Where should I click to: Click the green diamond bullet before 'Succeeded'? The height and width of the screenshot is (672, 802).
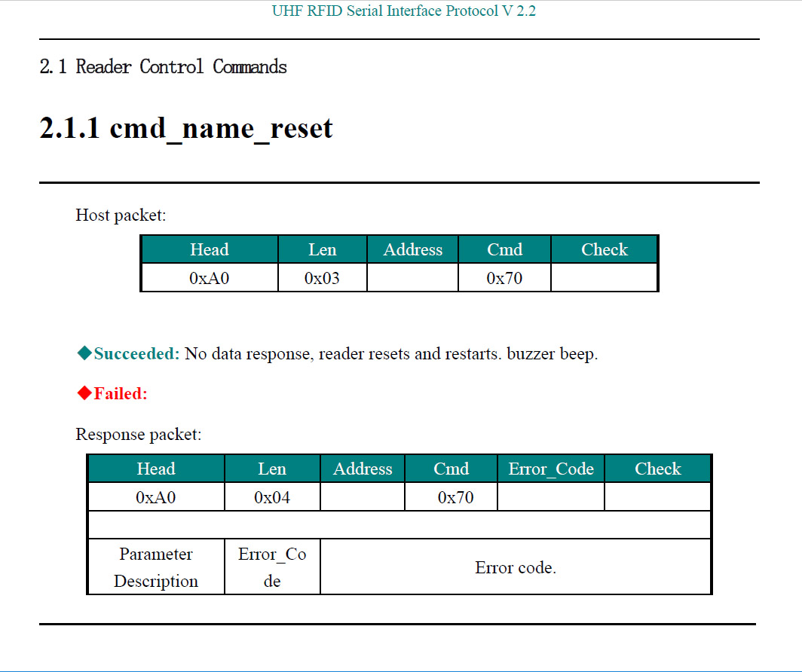pyautogui.click(x=84, y=353)
